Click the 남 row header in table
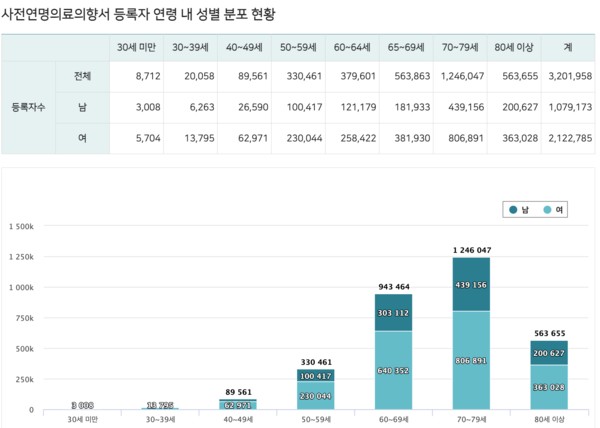Viewport: 600px width, 428px height. (82, 107)
